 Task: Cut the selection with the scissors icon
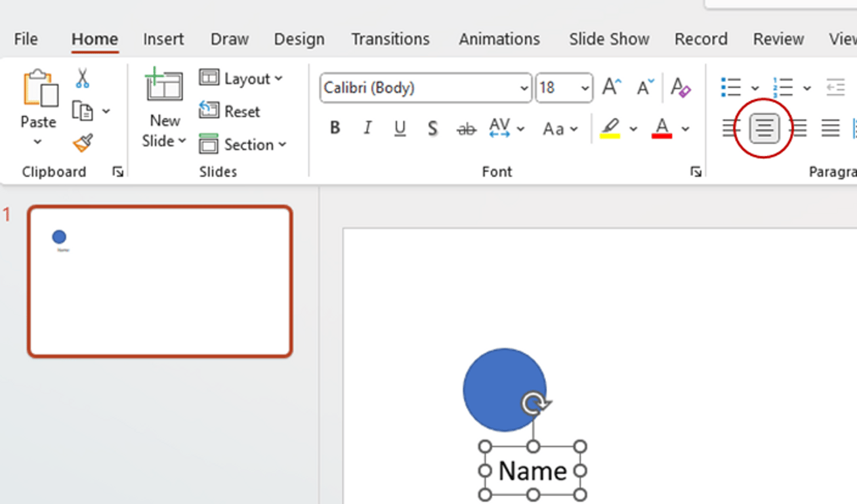coord(82,78)
